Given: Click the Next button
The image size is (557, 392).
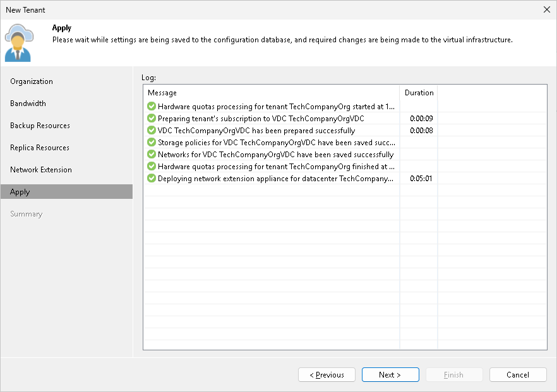Looking at the screenshot, I should click(390, 374).
